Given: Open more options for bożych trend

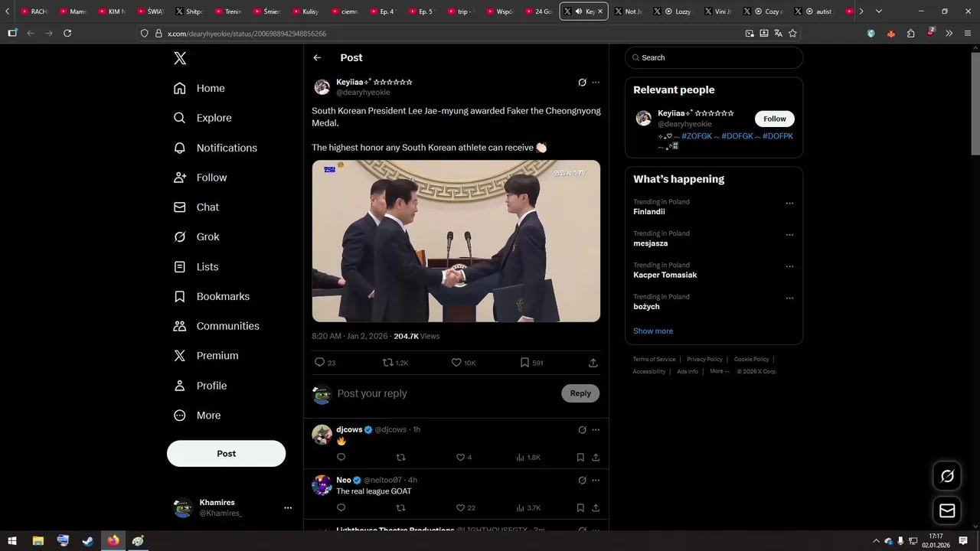Looking at the screenshot, I should coord(789,298).
